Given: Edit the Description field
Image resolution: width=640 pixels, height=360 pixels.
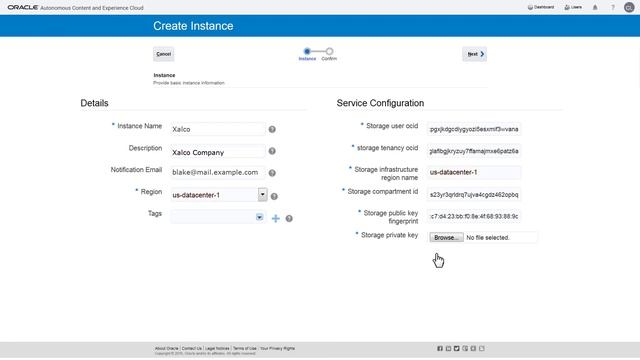Looking at the screenshot, I should [218, 152].
